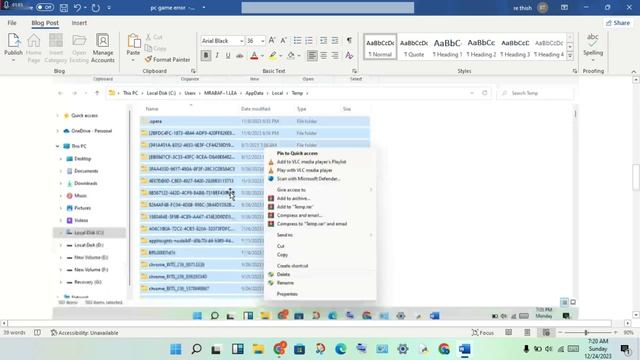Decrease font size with Shrink Font

283,40
